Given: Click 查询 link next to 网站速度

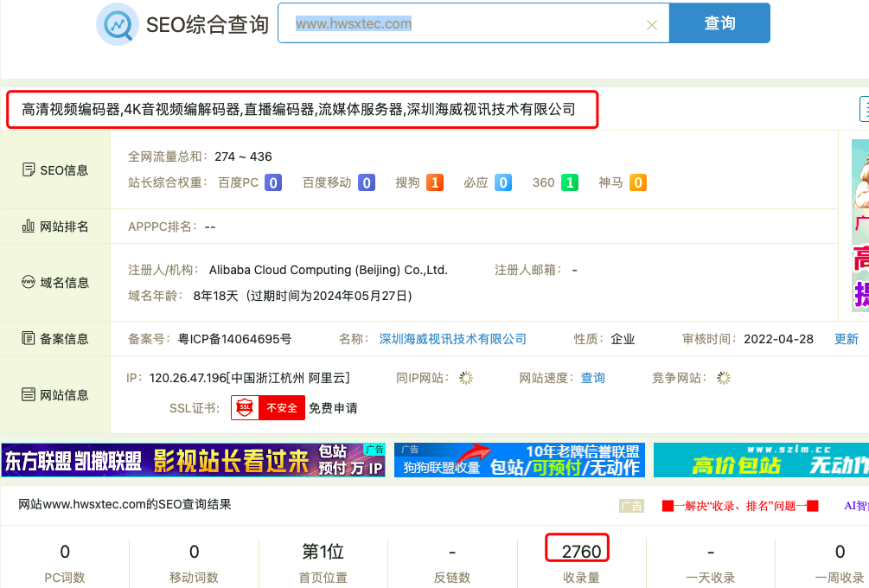Looking at the screenshot, I should [x=592, y=378].
